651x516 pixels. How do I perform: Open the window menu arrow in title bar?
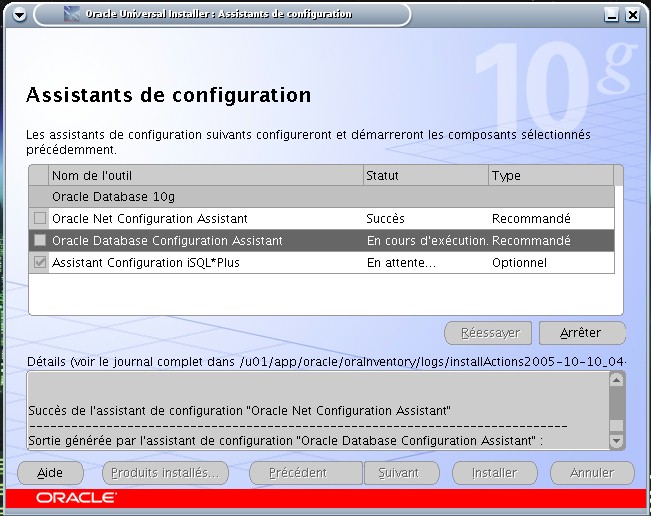pyautogui.click(x=19, y=15)
